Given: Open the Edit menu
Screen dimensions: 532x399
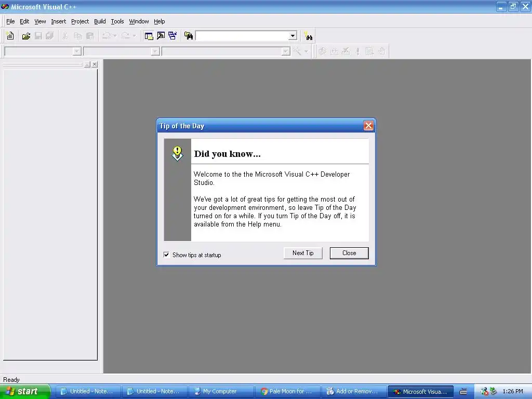Looking at the screenshot, I should tap(24, 21).
